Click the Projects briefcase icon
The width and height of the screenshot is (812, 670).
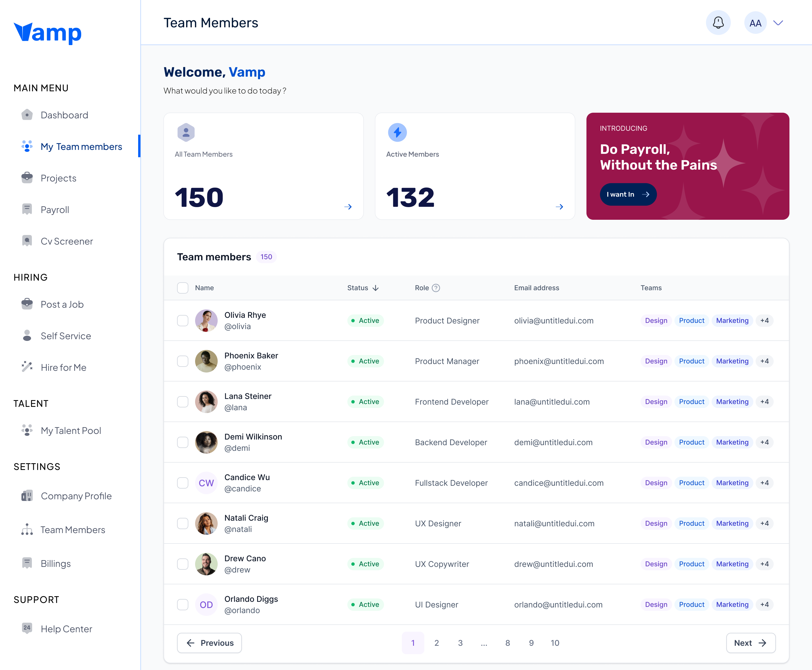[x=27, y=178]
